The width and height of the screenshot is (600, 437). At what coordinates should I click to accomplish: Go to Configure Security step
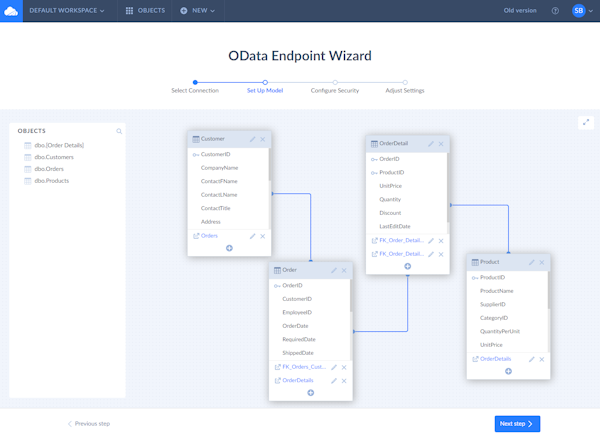tap(335, 90)
